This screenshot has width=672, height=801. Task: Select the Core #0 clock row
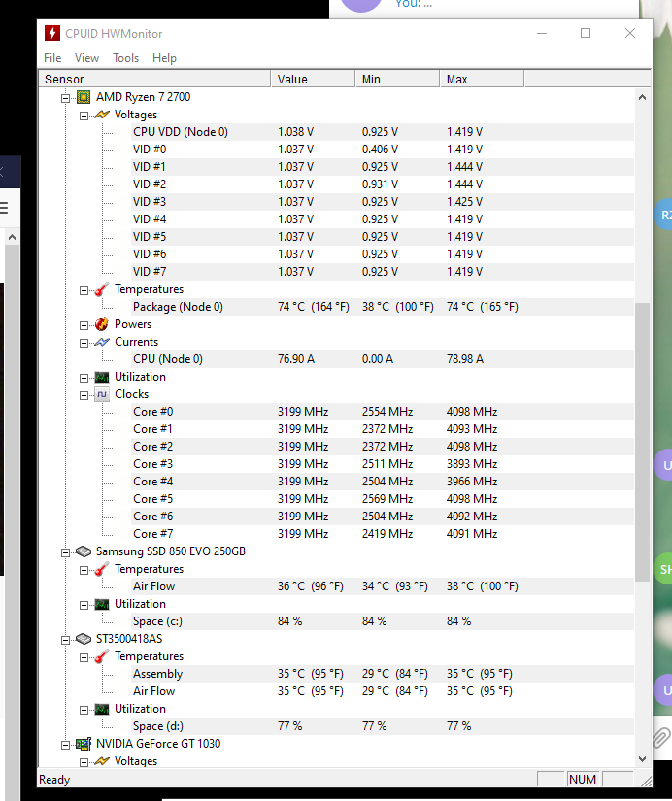[x=383, y=412]
